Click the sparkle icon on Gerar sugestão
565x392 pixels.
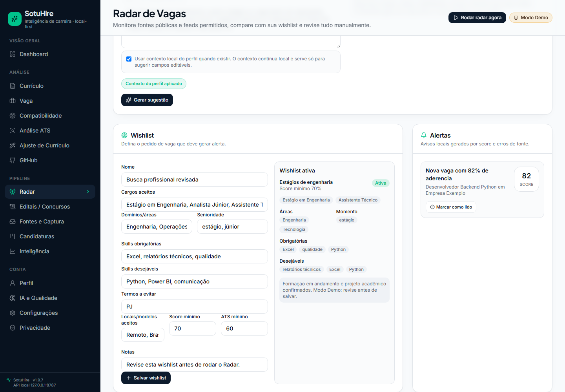coord(129,100)
